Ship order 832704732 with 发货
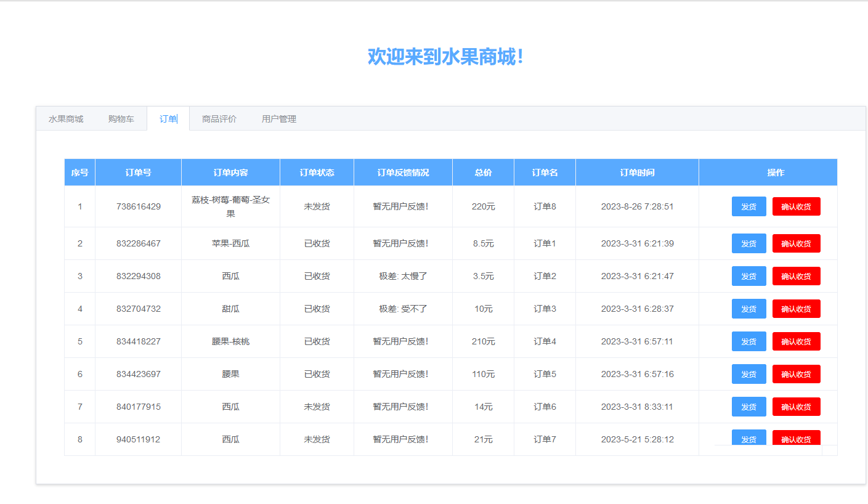The image size is (868, 504). (749, 309)
